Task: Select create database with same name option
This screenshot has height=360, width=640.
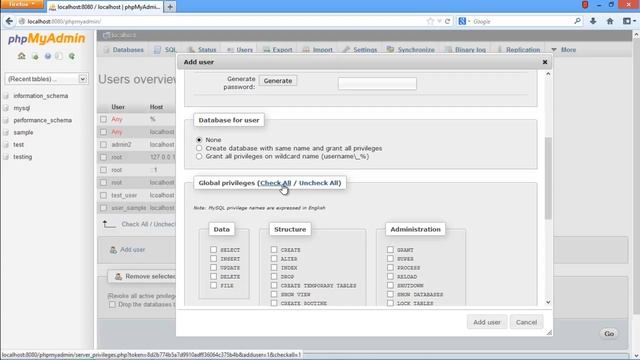Action: 199,148
